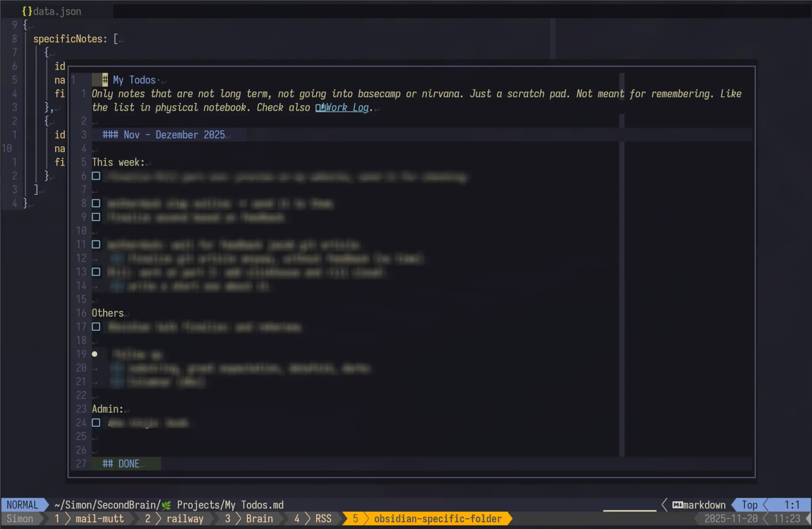Click the markdown filetype icon in statusline
The height and width of the screenshot is (529, 812).
[x=677, y=505]
